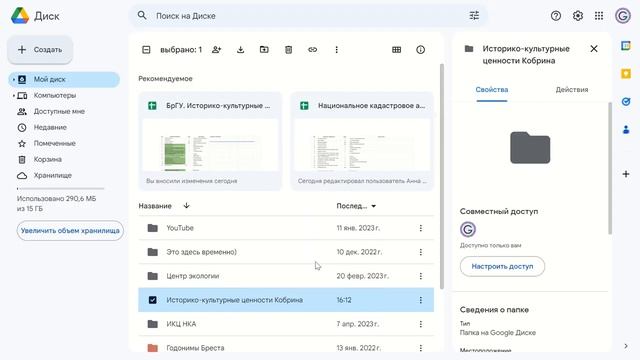Open Google Tasks side panel icon

[626, 102]
